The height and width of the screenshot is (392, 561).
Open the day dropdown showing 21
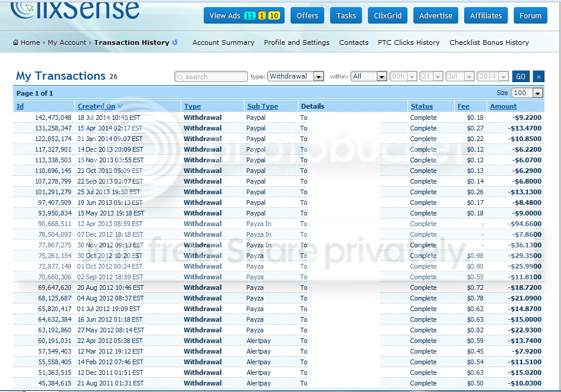click(432, 76)
